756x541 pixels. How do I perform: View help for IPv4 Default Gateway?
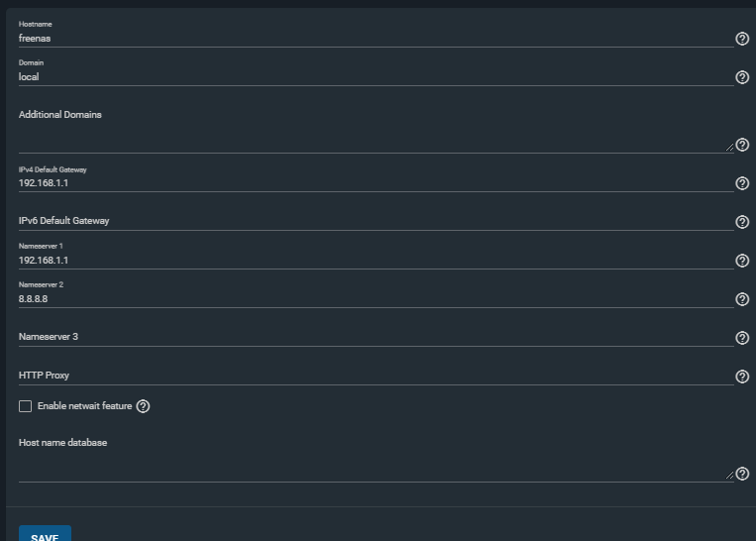(x=742, y=183)
